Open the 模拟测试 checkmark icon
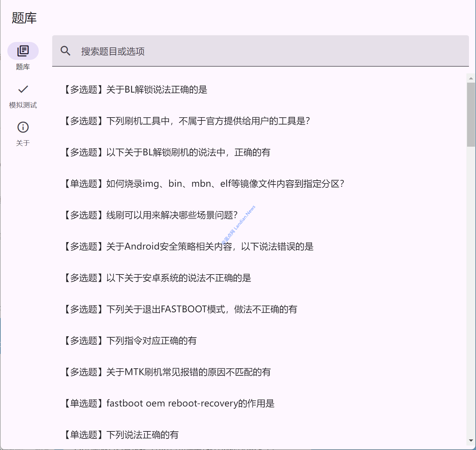476x450 pixels. click(23, 89)
